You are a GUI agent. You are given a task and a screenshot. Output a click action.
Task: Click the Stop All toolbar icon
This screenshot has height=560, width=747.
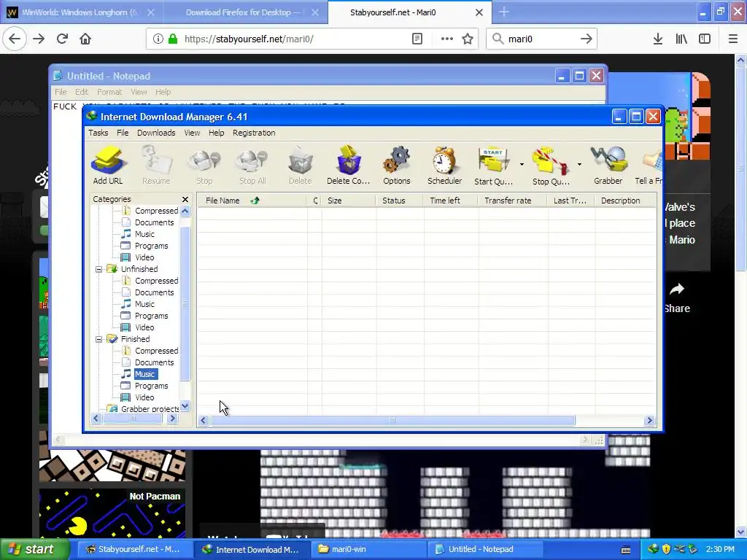click(x=252, y=165)
